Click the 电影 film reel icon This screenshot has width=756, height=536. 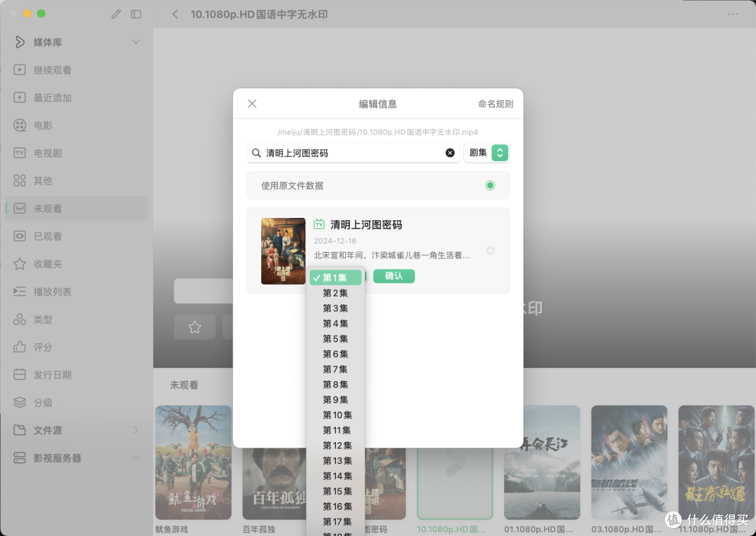click(20, 125)
